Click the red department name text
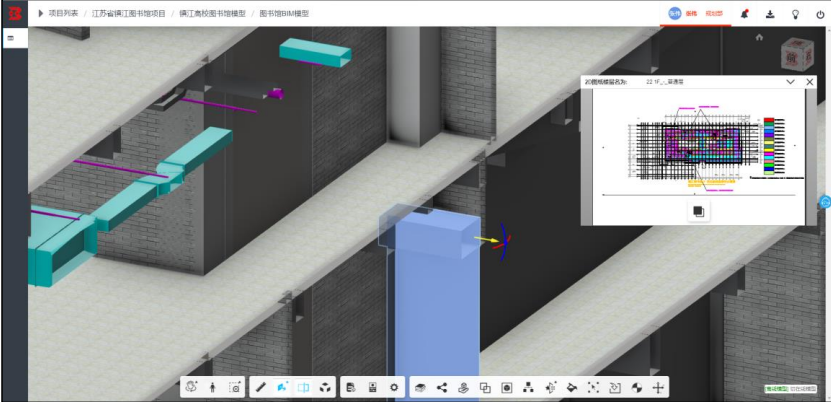Screen dimensions: 831x402 point(714,14)
